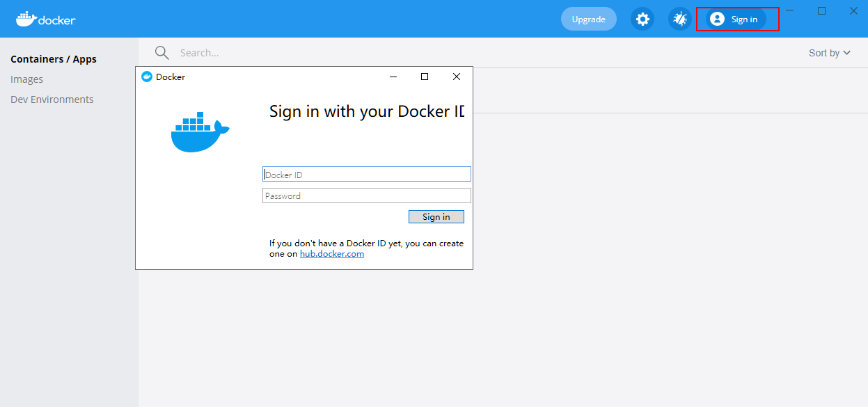Open Dev Environments in sidebar
Image resolution: width=868 pixels, height=407 pixels.
coord(52,99)
